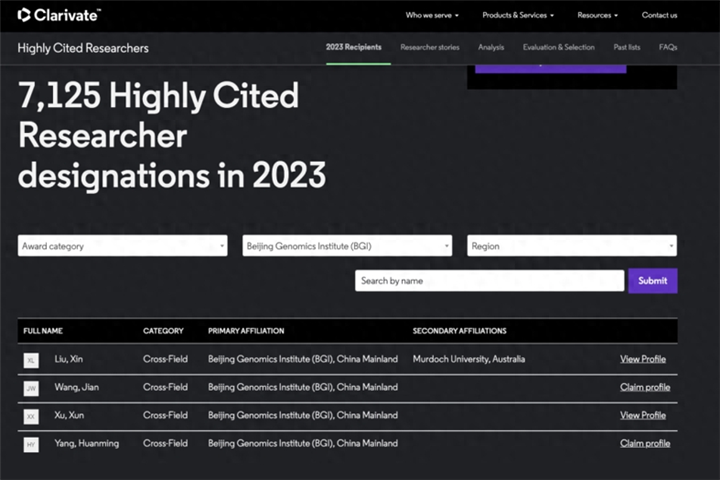This screenshot has height=480, width=720.
Task: Claim profile for Wang, Jian
Action: 645,387
